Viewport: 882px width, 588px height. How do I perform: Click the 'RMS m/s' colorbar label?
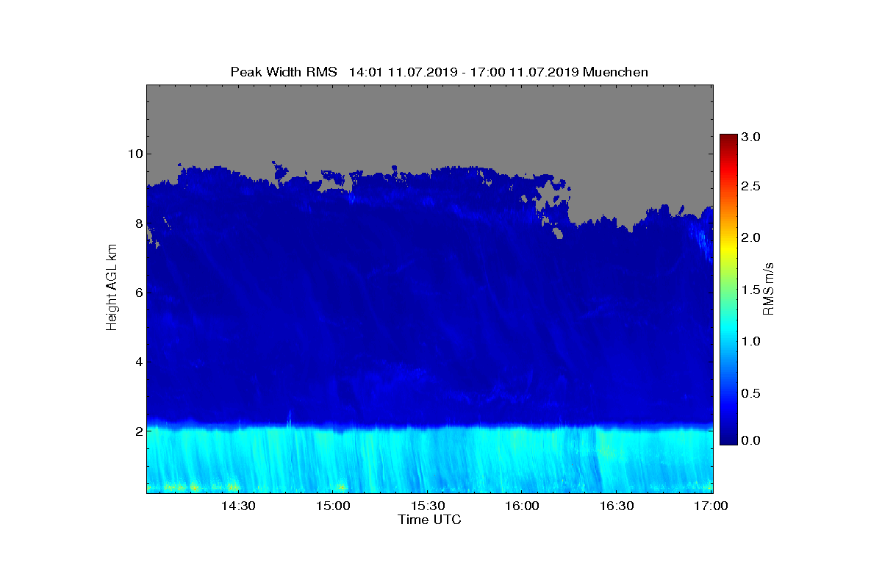click(x=769, y=289)
